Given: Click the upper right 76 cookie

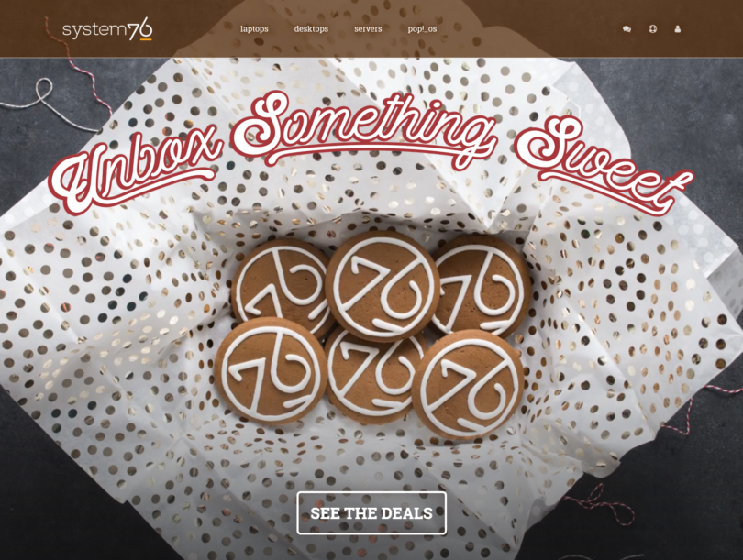Looking at the screenshot, I should [483, 285].
